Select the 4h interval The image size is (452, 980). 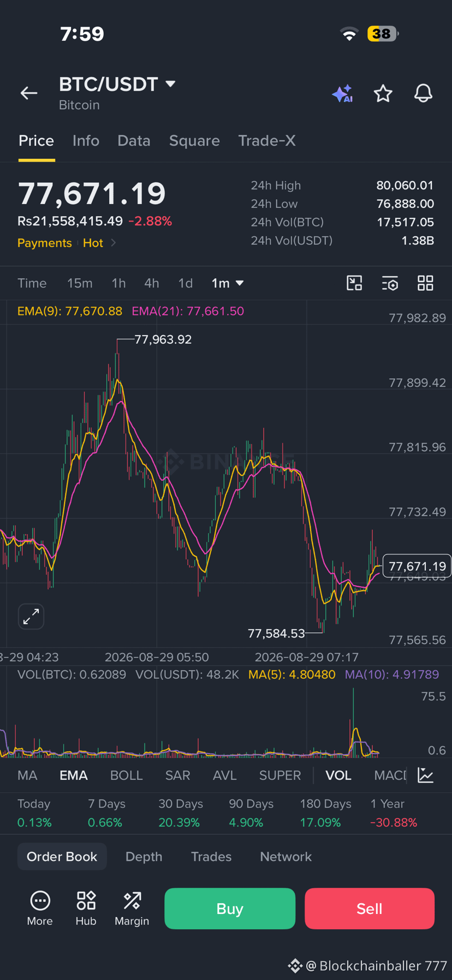(152, 283)
